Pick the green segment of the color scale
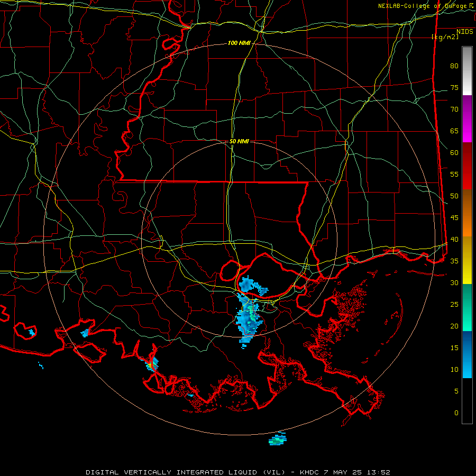Screen dimensions: 476x476 click(467, 307)
